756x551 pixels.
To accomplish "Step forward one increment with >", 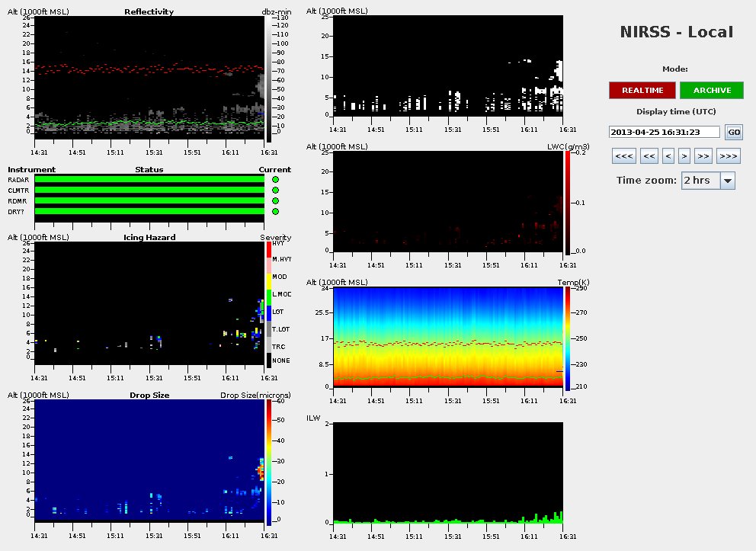I will [684, 156].
